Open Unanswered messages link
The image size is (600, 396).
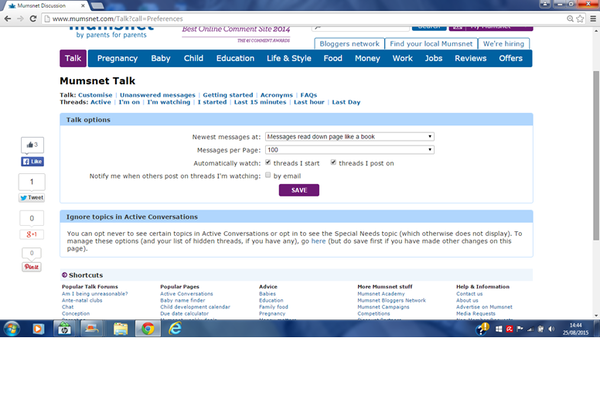(x=157, y=95)
